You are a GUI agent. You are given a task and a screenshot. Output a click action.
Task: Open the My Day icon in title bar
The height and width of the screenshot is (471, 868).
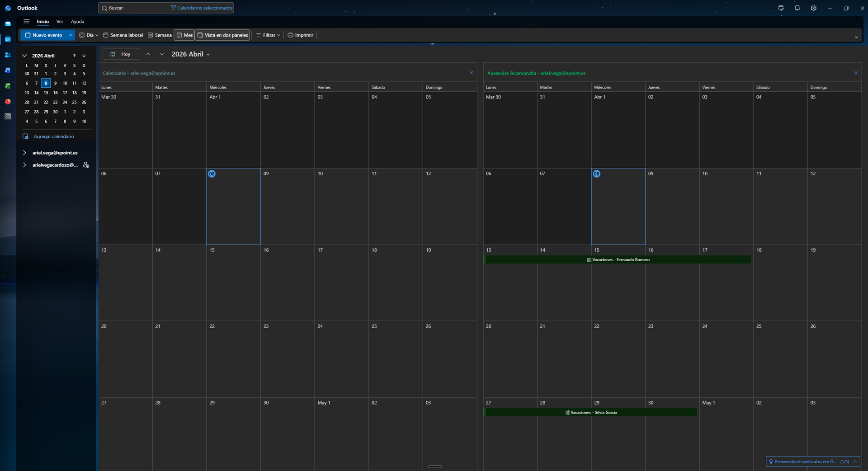coord(781,8)
